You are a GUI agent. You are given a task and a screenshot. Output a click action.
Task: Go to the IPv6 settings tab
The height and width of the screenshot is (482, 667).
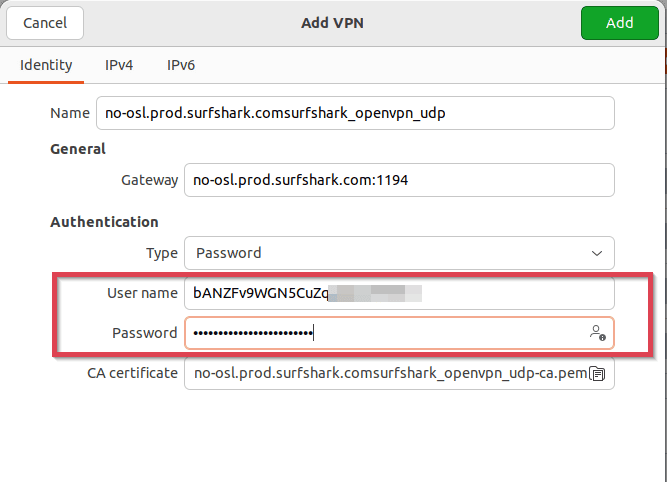tap(181, 65)
